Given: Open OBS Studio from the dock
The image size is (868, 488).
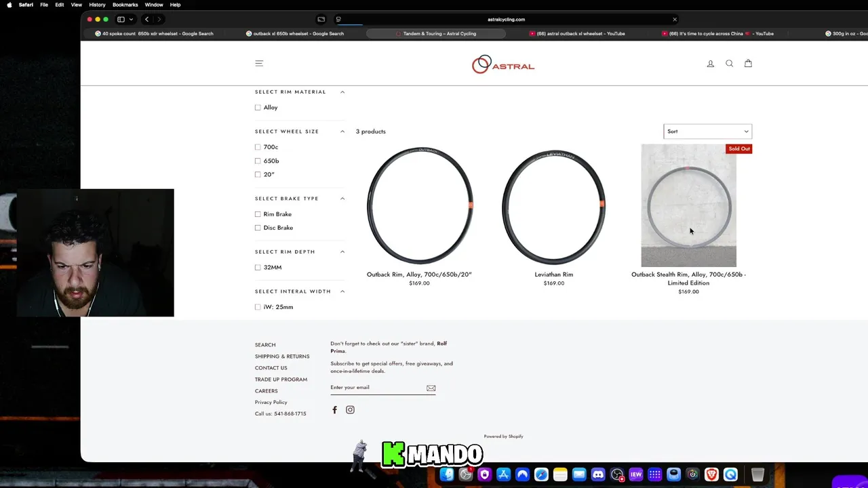Looking at the screenshot, I should 617,474.
